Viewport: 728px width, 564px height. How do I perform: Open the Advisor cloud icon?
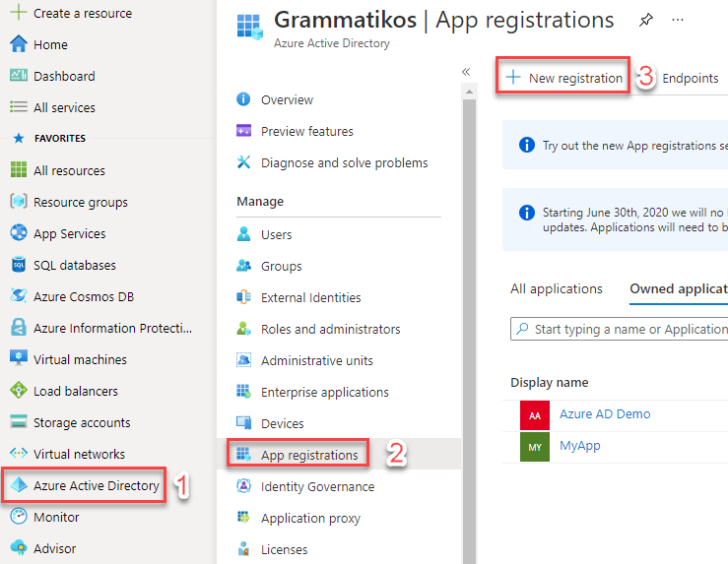coord(19,548)
